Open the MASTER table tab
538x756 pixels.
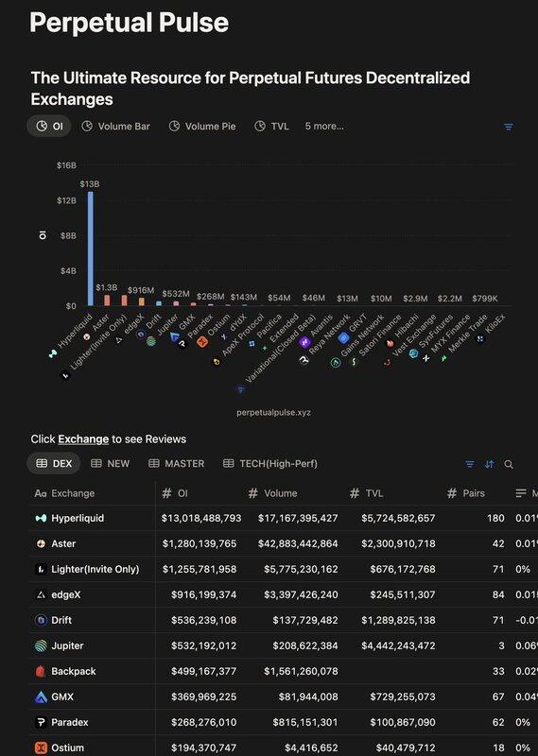click(x=177, y=463)
